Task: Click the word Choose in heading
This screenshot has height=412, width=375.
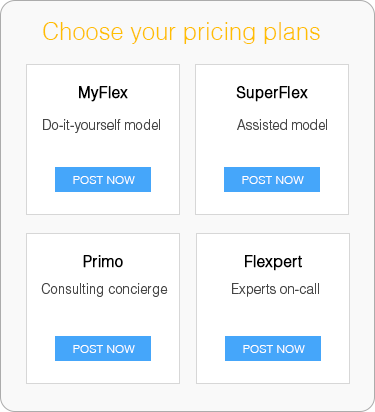Action: click(83, 31)
